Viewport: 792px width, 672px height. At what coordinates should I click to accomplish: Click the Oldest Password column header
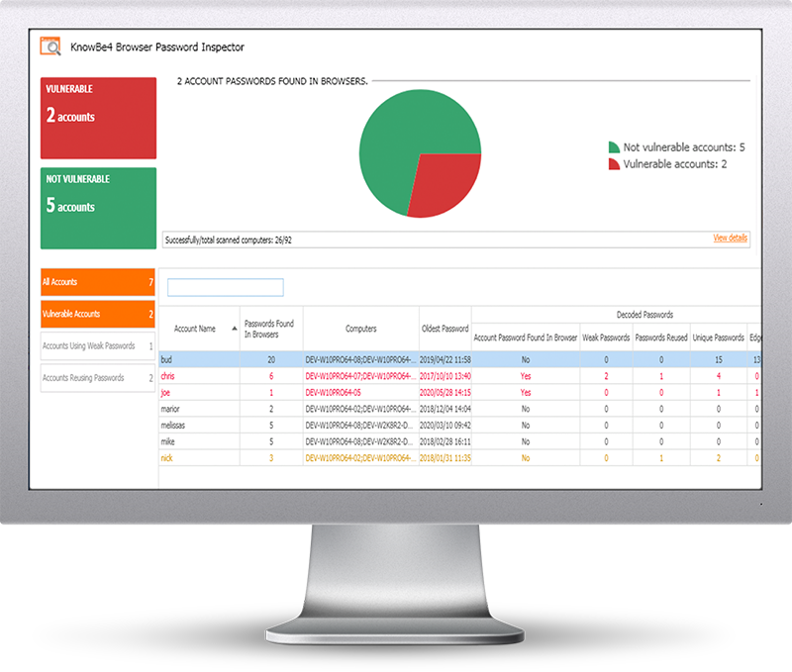445,329
